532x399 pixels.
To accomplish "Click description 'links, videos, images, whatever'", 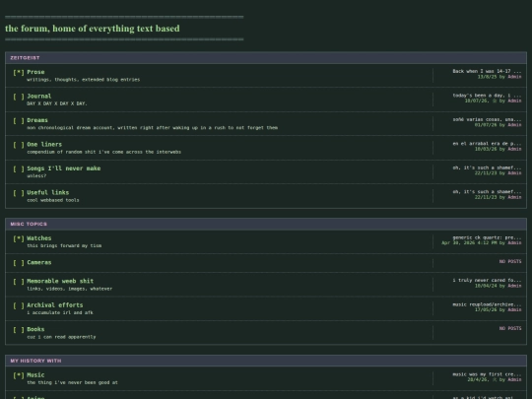I will 70,289.
